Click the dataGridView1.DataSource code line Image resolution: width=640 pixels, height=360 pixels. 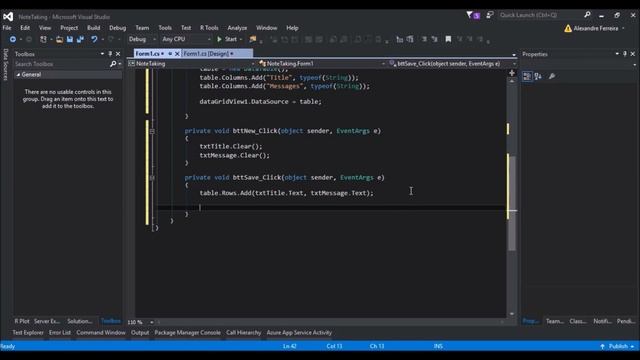pyautogui.click(x=260, y=102)
